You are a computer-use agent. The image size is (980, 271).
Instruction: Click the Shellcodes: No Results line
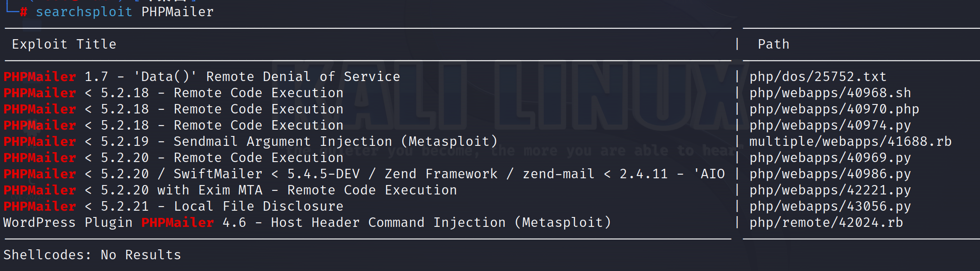92,255
